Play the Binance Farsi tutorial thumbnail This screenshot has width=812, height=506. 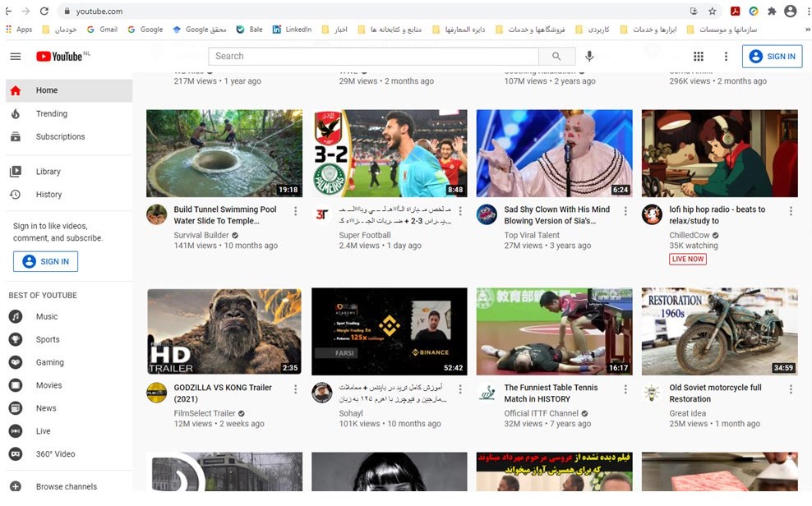point(390,332)
